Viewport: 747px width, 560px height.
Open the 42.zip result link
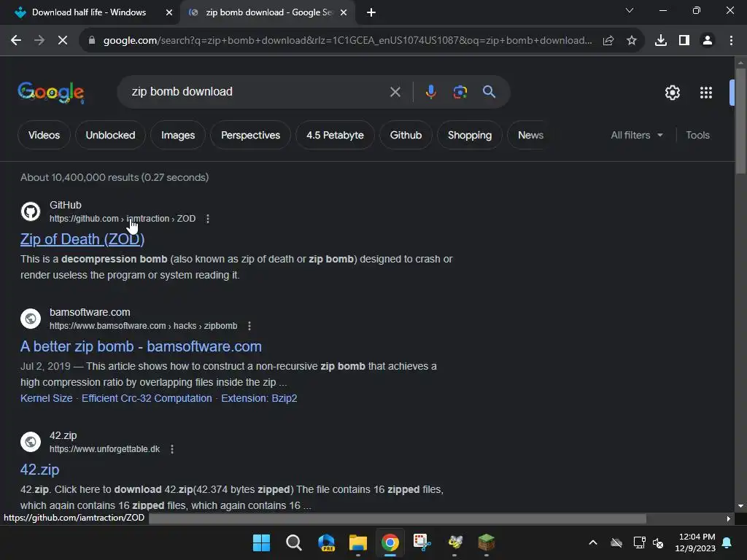tap(39, 470)
